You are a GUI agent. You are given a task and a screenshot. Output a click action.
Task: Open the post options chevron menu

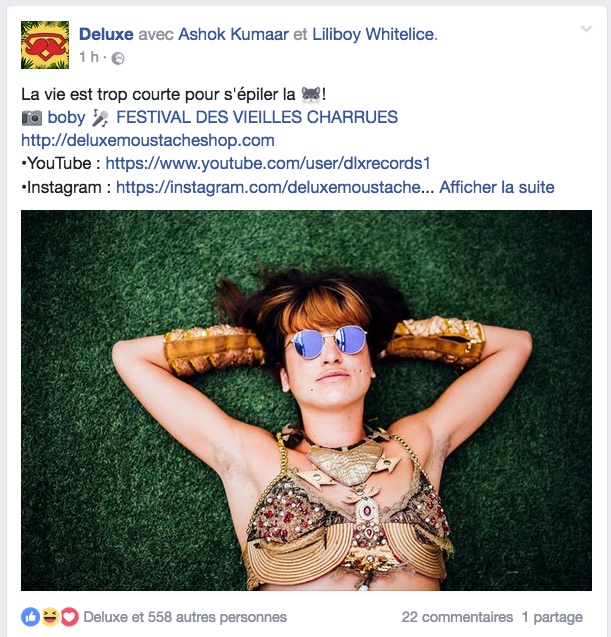(x=586, y=29)
